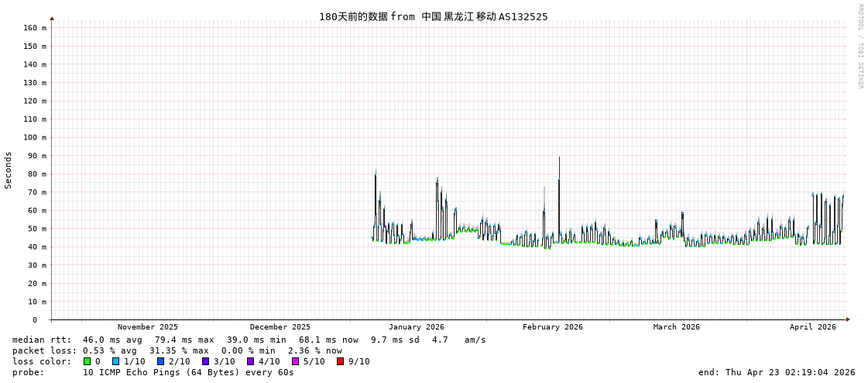Select the blue 2/10 loss color swatch
The height and width of the screenshot is (383, 868).
point(160,361)
